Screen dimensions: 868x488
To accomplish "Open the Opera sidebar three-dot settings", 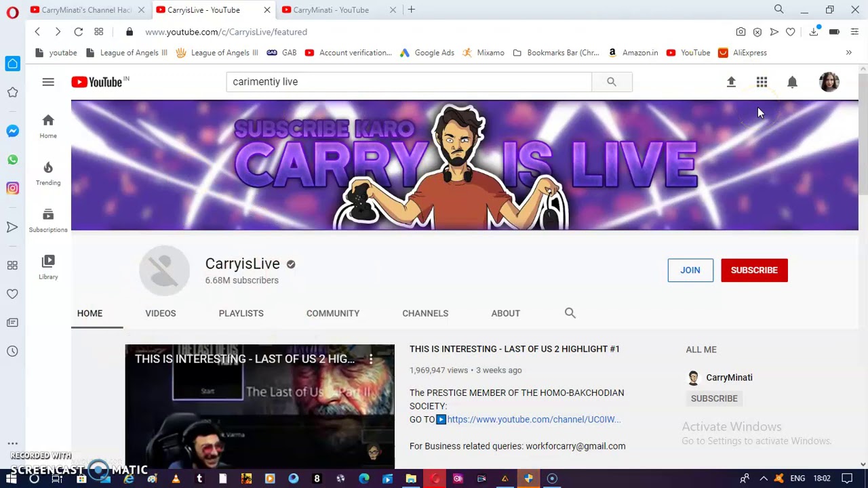I will click(12, 443).
